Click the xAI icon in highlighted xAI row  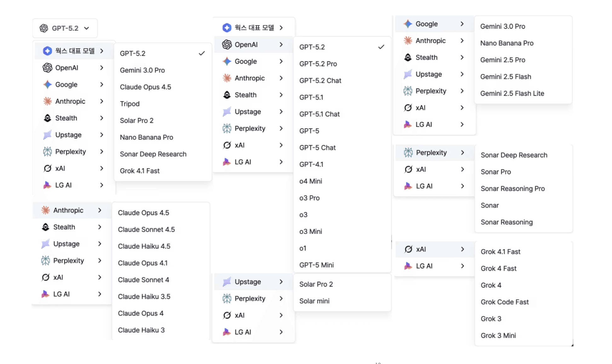point(408,249)
